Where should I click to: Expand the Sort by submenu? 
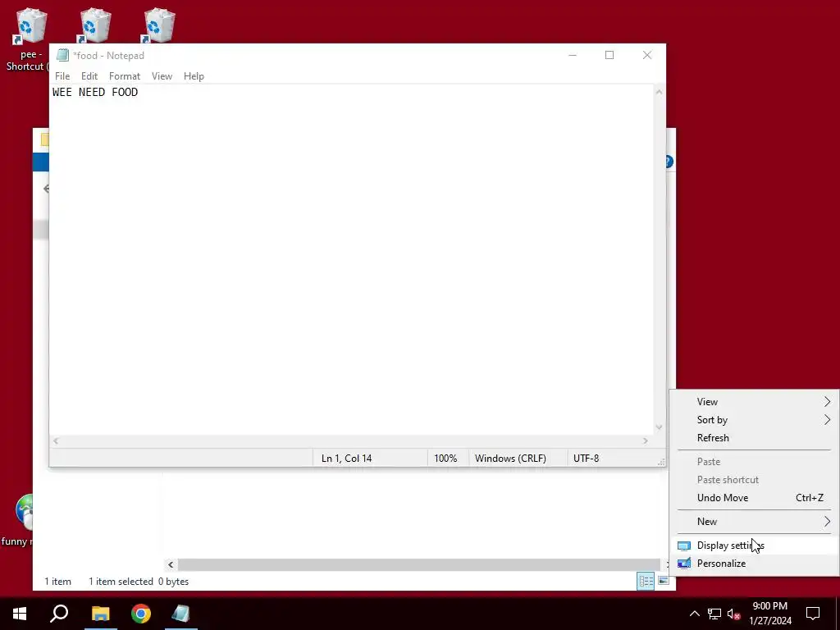coord(755,420)
